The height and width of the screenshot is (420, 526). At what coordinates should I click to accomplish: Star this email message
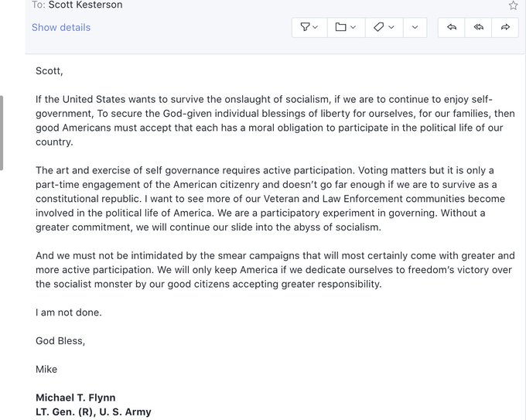coord(513,5)
